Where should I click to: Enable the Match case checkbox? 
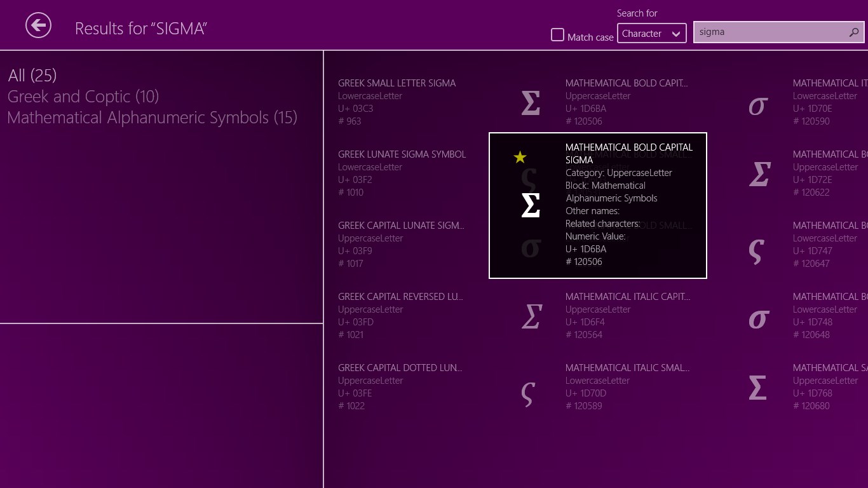[x=557, y=35]
